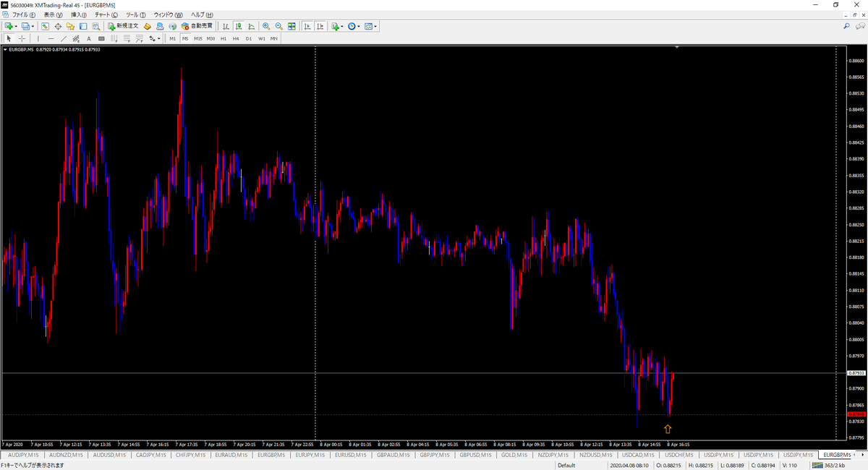Launch the Strategy Tester icon
The height and width of the screenshot is (470, 868).
[95, 26]
